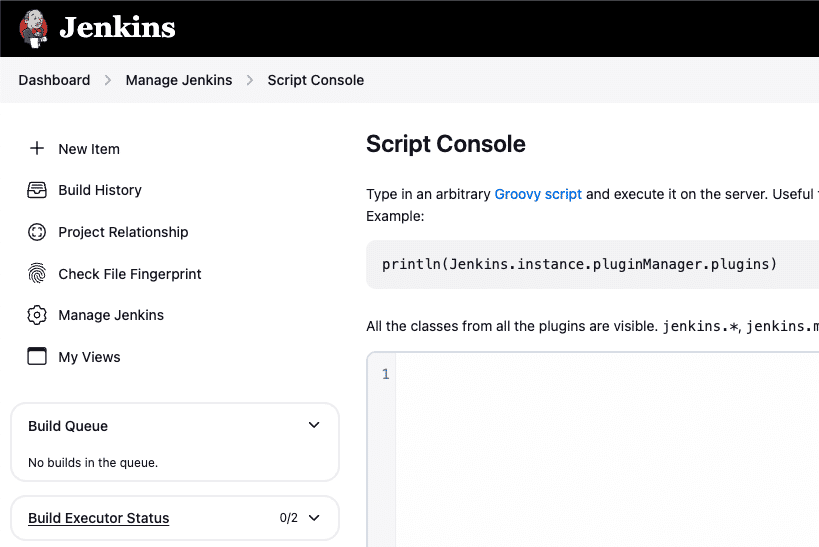Click line number 1 in editor gutter
The width and height of the screenshot is (819, 547).
pos(385,375)
